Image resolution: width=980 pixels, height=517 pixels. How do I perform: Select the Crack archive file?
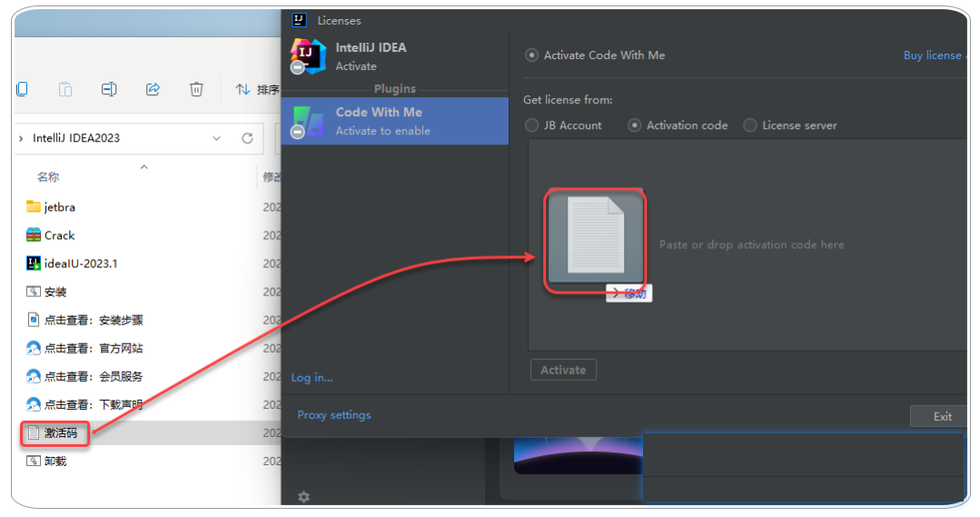[51, 235]
